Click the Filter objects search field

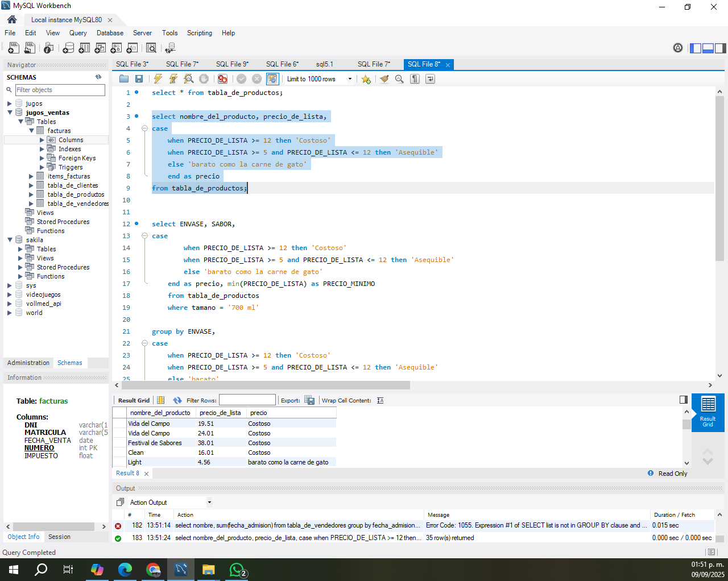pyautogui.click(x=60, y=90)
